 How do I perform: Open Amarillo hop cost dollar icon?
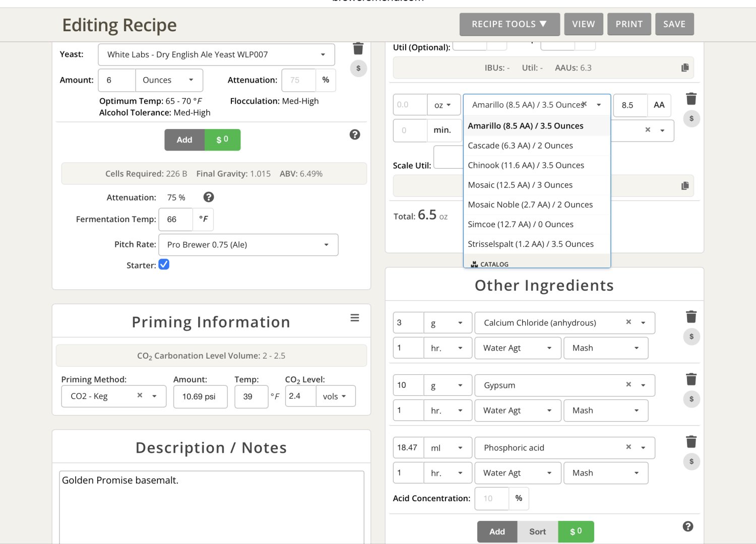pos(691,119)
